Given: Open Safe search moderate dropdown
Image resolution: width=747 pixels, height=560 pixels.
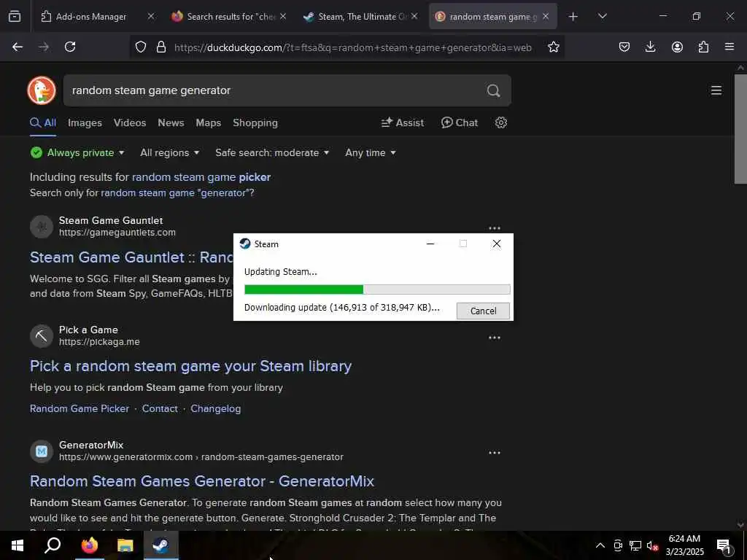Looking at the screenshot, I should point(272,152).
